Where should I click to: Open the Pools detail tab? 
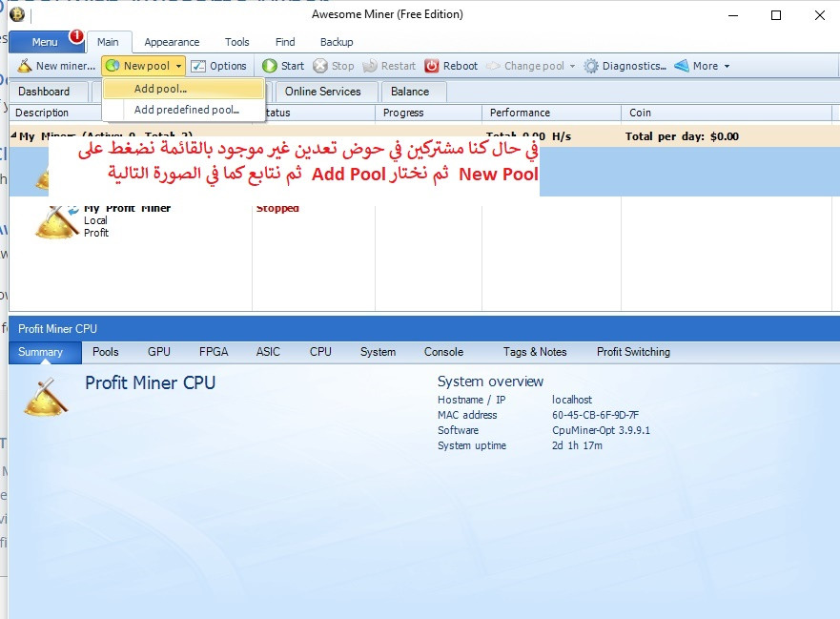click(x=106, y=352)
